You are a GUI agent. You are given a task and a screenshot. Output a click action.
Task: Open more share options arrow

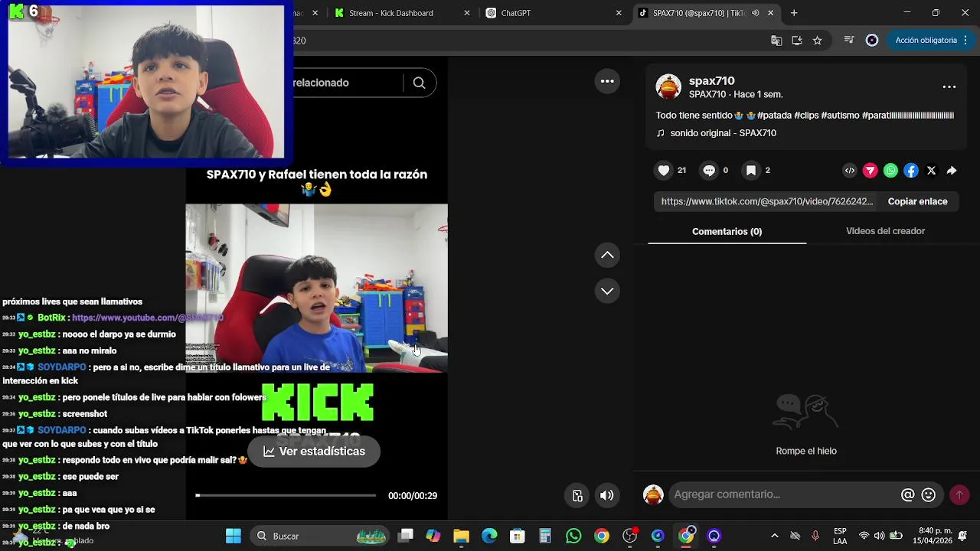(x=952, y=171)
